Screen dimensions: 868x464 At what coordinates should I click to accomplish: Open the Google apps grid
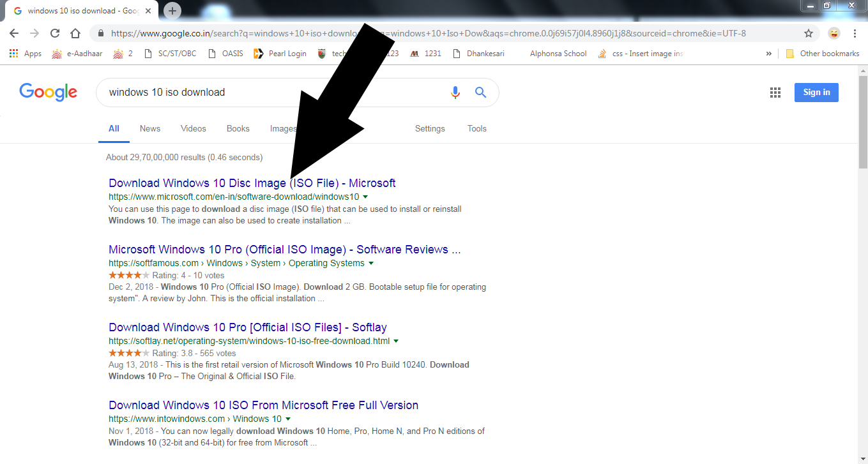click(x=775, y=93)
